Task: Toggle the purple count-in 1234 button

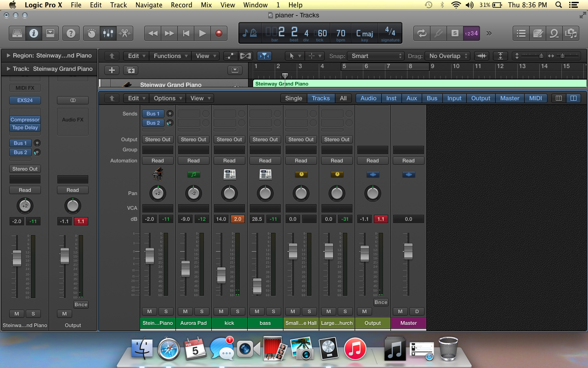Action: tap(471, 33)
